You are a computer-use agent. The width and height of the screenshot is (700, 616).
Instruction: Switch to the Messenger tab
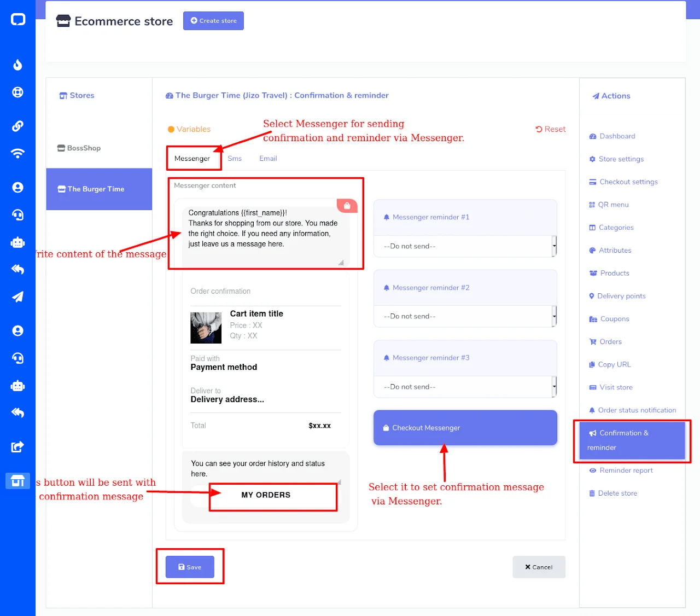[192, 159]
